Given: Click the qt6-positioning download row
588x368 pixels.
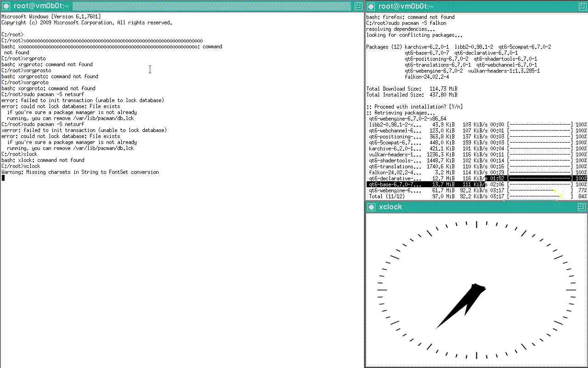Looking at the screenshot, I should point(477,137).
